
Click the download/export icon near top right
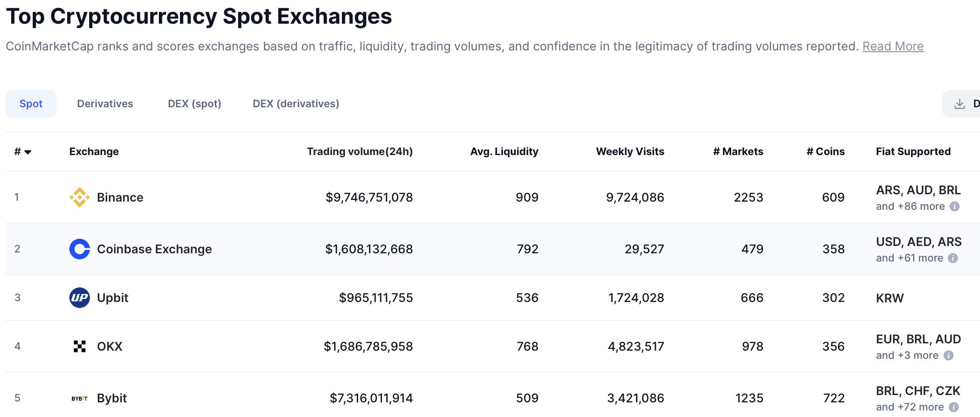[960, 103]
